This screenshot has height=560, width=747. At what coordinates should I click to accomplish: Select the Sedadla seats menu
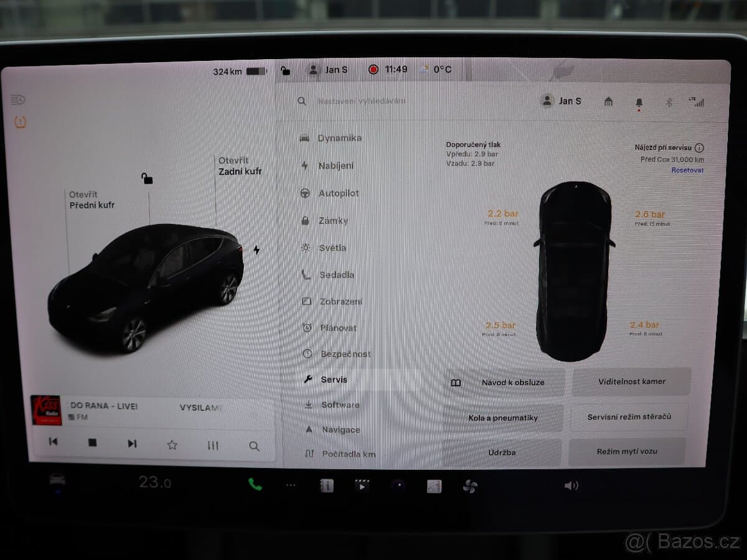[x=328, y=274]
